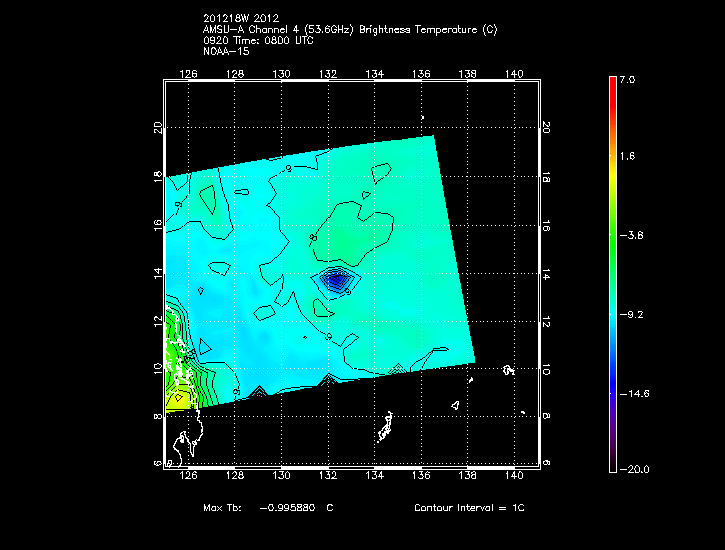Click the '7.0' colorbar maximum label
This screenshot has height=550, width=725.
pyautogui.click(x=627, y=80)
